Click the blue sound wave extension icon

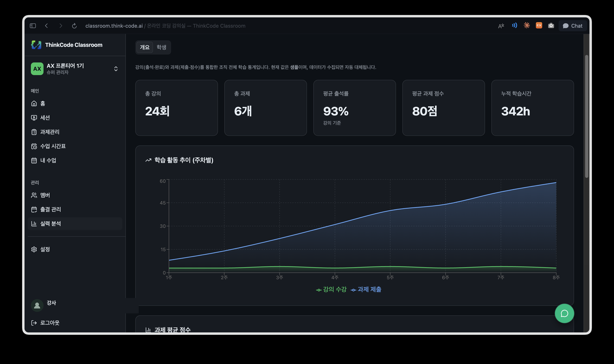pyautogui.click(x=514, y=25)
